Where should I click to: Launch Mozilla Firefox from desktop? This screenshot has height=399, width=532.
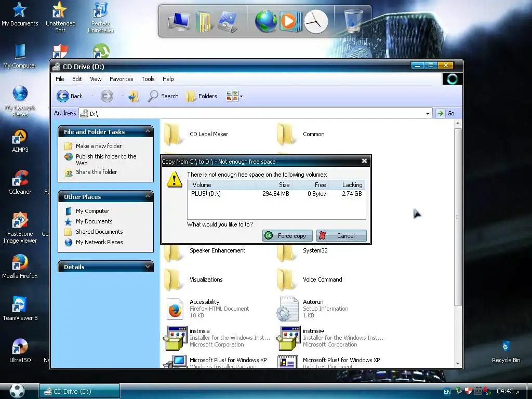coord(20,267)
